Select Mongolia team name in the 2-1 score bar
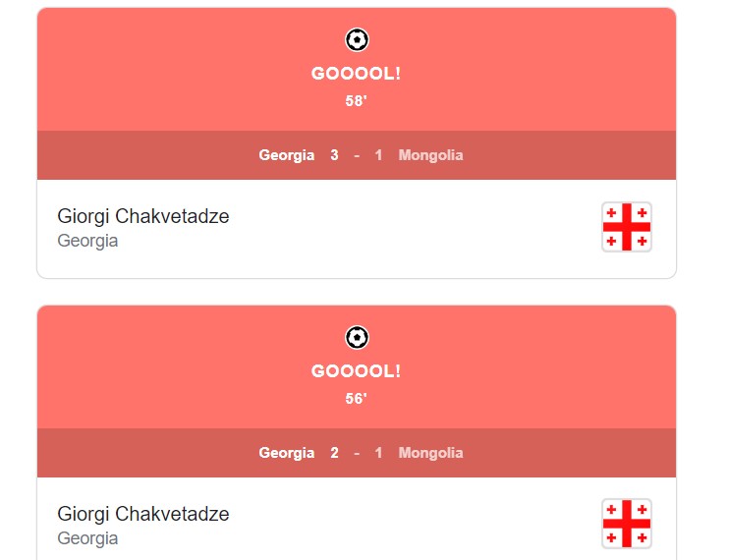The width and height of the screenshot is (729, 560). 430,453
